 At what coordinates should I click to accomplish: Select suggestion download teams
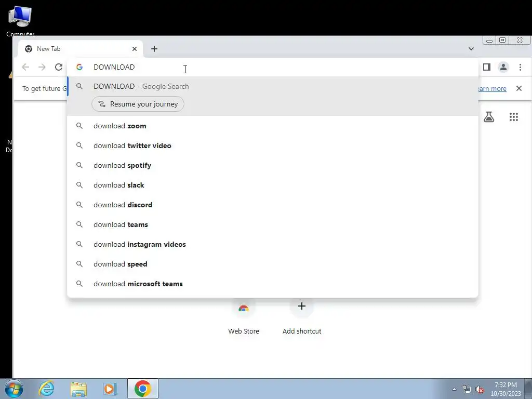point(273,224)
